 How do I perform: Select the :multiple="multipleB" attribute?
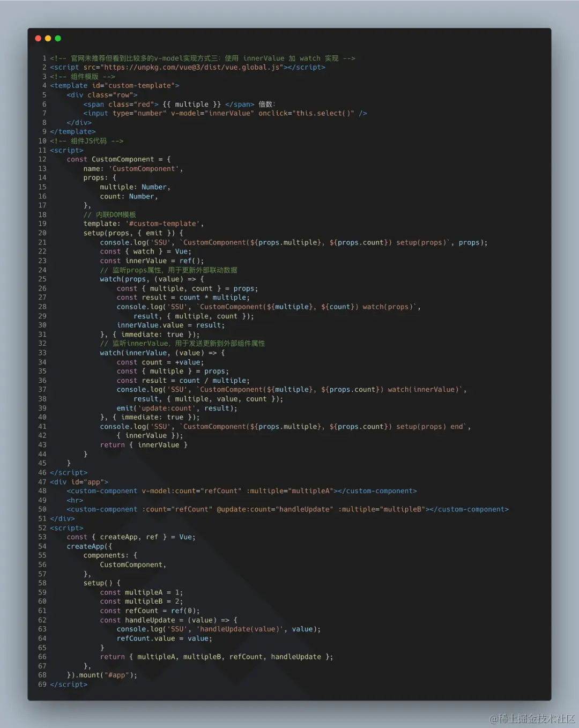click(382, 509)
